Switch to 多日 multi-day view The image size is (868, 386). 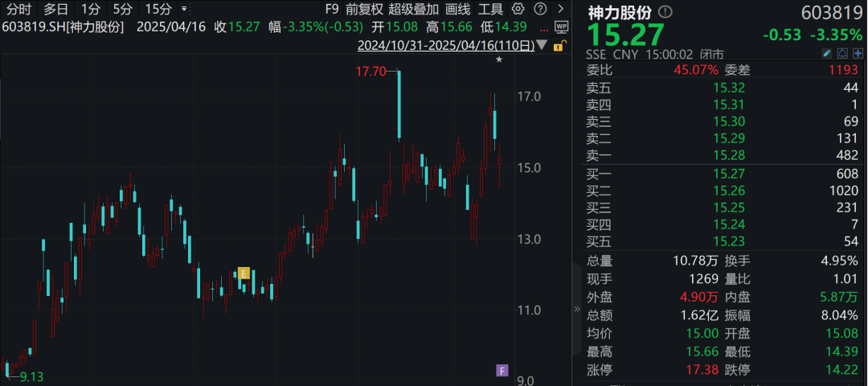[x=56, y=9]
